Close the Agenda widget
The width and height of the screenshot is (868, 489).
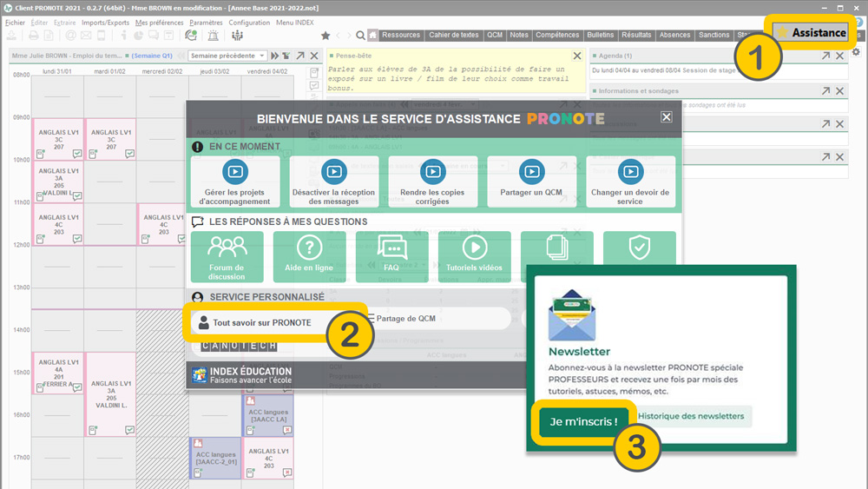click(x=839, y=56)
